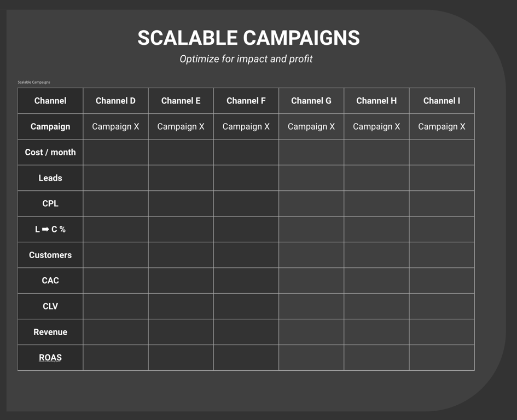Click the CPL cell for Channel G

311,203
